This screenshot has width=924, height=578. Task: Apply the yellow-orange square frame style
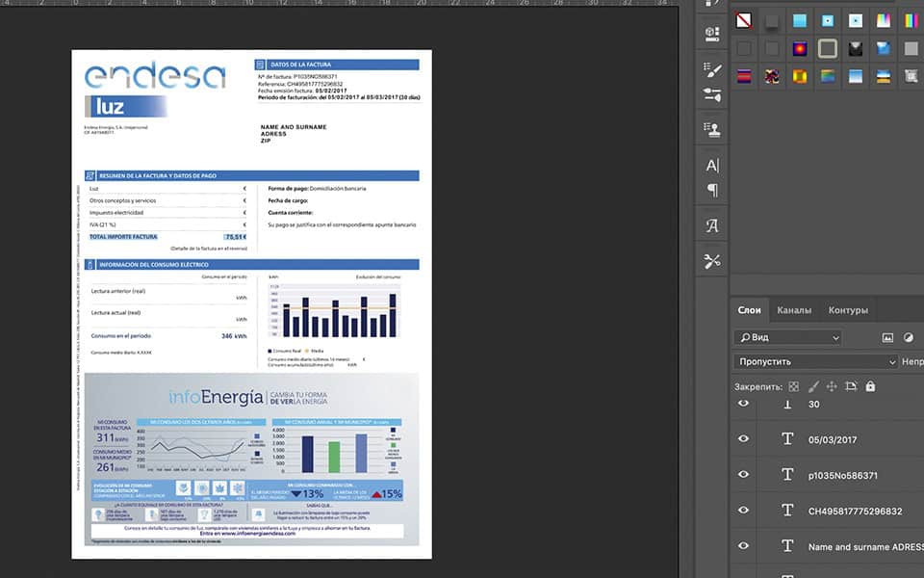(800, 76)
